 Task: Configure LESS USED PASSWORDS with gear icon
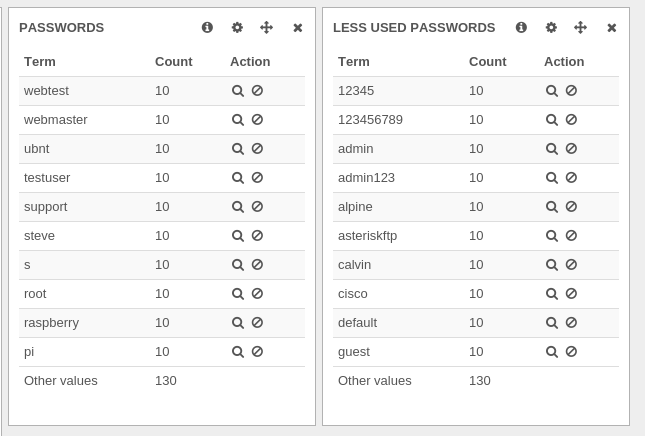[551, 28]
